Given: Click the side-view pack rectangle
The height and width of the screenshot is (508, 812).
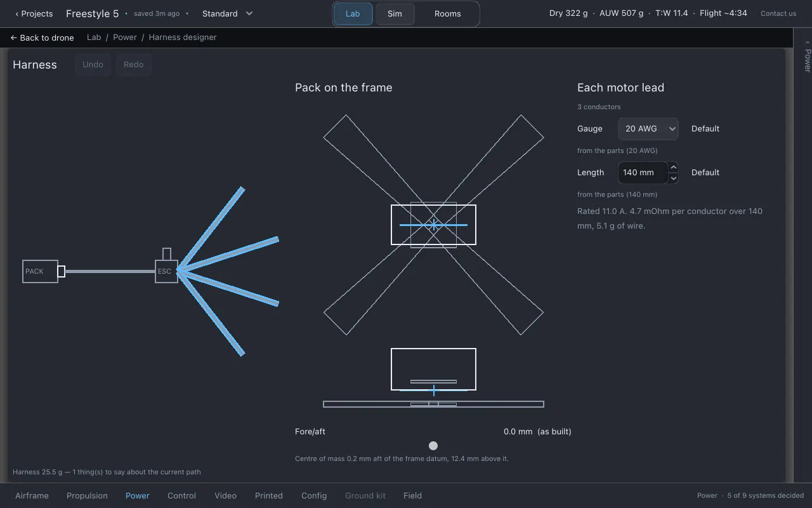Looking at the screenshot, I should click(433, 369).
